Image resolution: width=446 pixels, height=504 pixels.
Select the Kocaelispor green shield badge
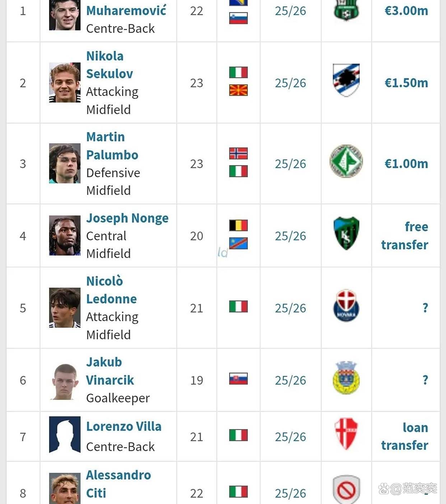pos(346,233)
